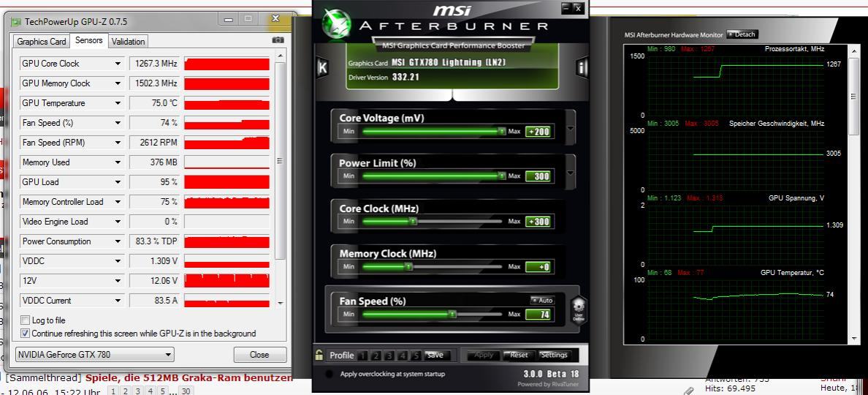868x395 pixels.
Task: Open the GPU Core Clock sensor dropdown
Action: [118, 64]
